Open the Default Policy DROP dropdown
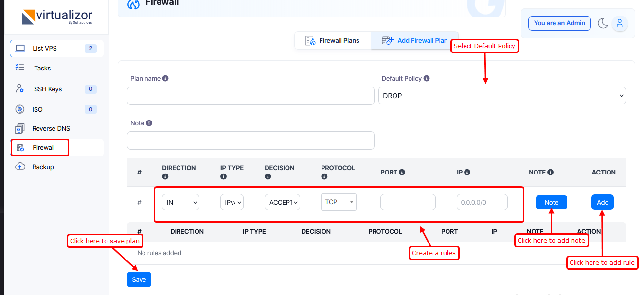This screenshot has width=644, height=295. click(x=502, y=96)
